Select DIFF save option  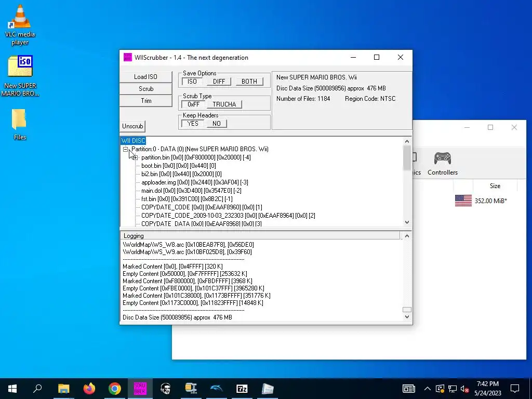tap(219, 82)
